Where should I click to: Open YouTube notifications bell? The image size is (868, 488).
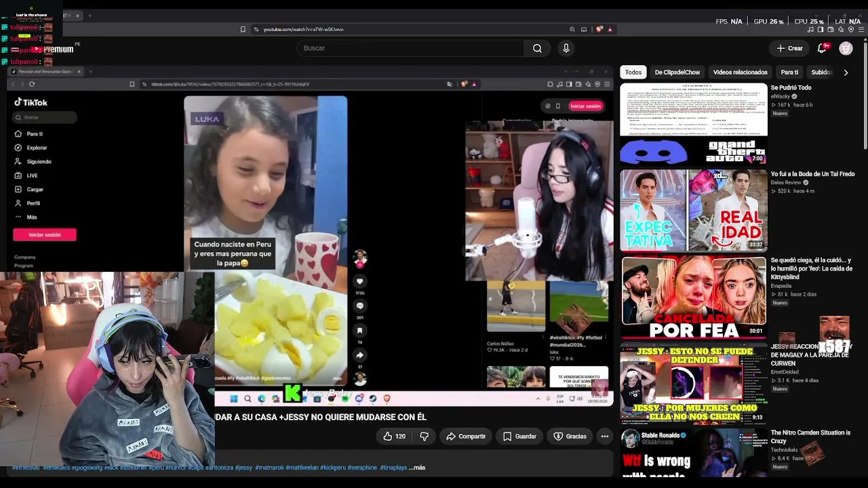tap(822, 48)
